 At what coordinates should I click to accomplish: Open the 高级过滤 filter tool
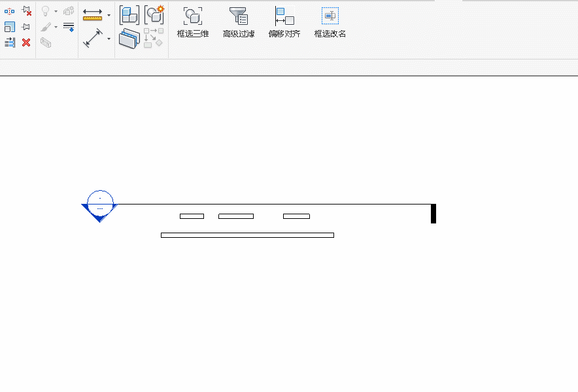point(239,22)
